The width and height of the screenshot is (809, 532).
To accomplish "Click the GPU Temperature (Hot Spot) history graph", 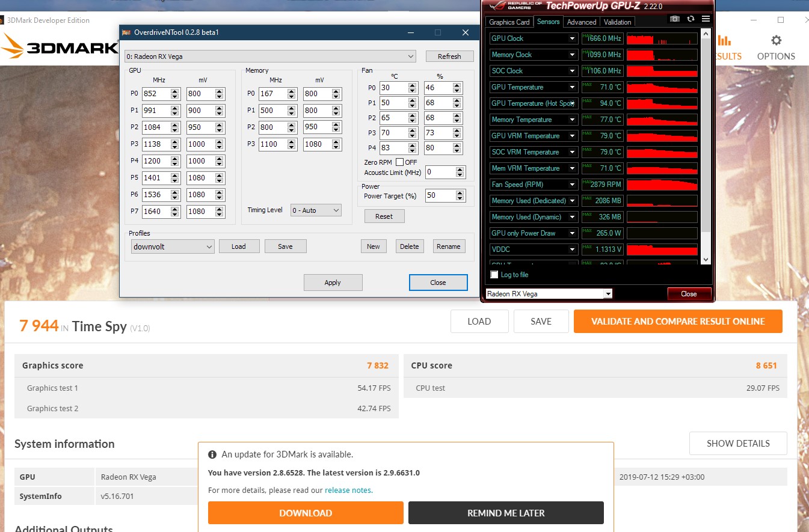I will pyautogui.click(x=662, y=103).
